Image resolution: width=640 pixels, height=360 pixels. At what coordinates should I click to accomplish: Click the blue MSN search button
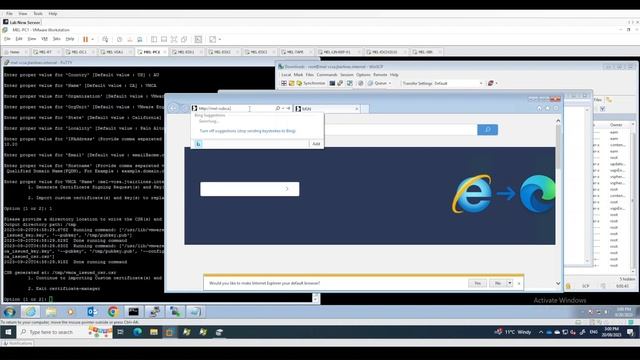click(487, 130)
